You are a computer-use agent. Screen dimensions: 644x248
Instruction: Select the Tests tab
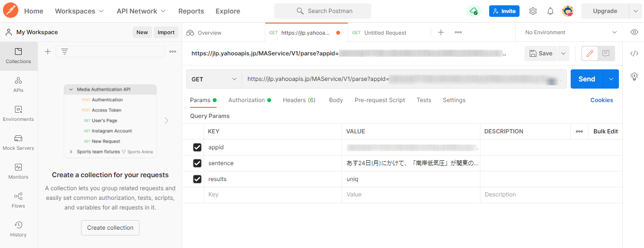[424, 100]
